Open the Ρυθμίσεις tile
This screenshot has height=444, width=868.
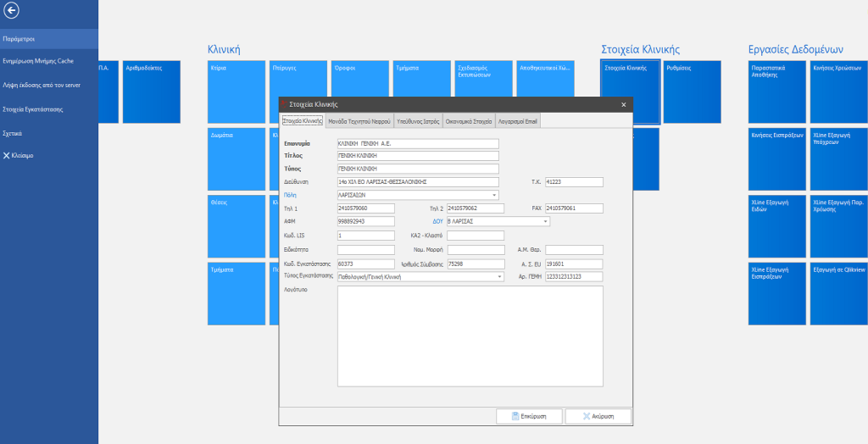pyautogui.click(x=692, y=92)
